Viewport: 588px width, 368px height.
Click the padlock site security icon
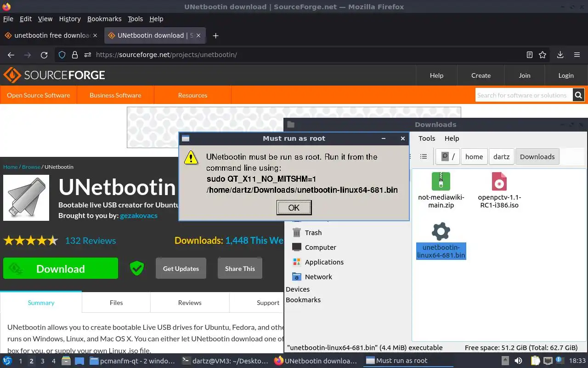(75, 55)
